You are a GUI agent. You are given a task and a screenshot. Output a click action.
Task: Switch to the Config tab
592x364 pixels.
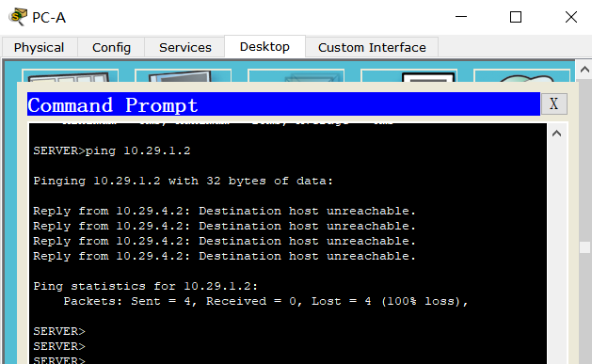pos(111,48)
